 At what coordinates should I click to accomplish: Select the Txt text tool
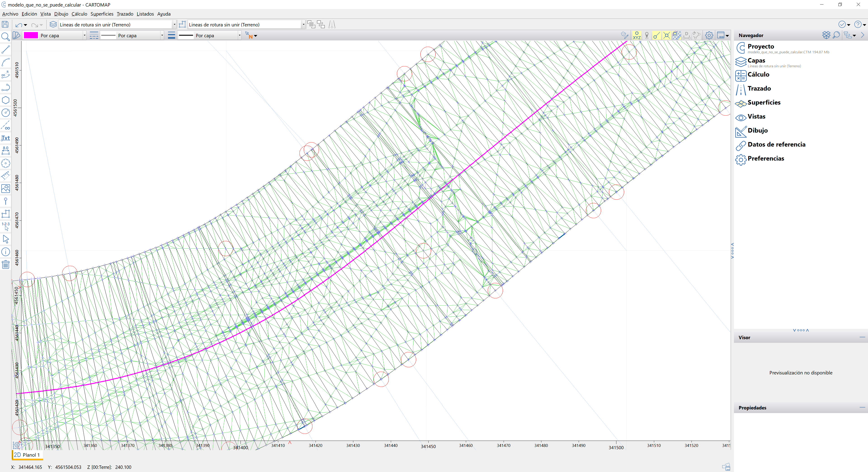[5, 138]
